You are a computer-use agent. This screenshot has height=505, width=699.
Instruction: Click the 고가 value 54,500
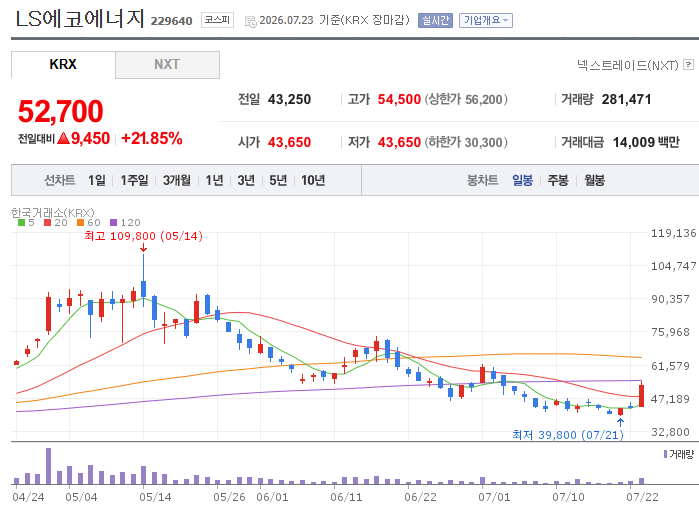coord(399,99)
